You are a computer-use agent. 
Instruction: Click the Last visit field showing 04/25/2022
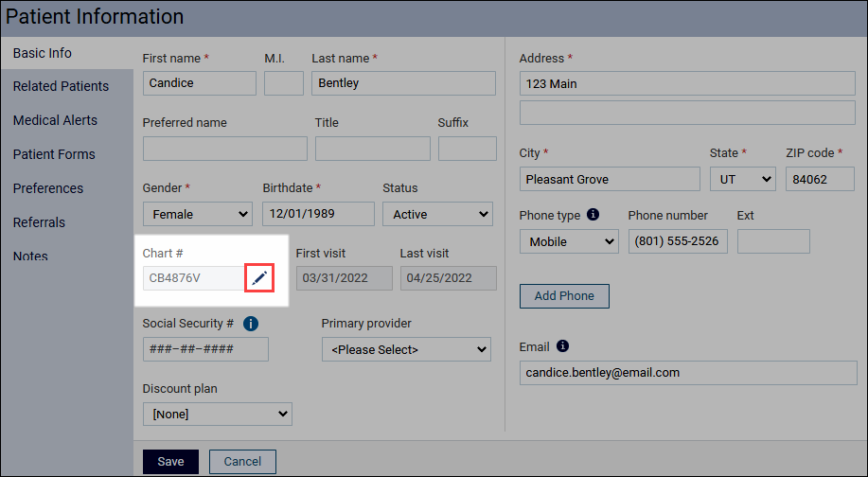pyautogui.click(x=449, y=278)
